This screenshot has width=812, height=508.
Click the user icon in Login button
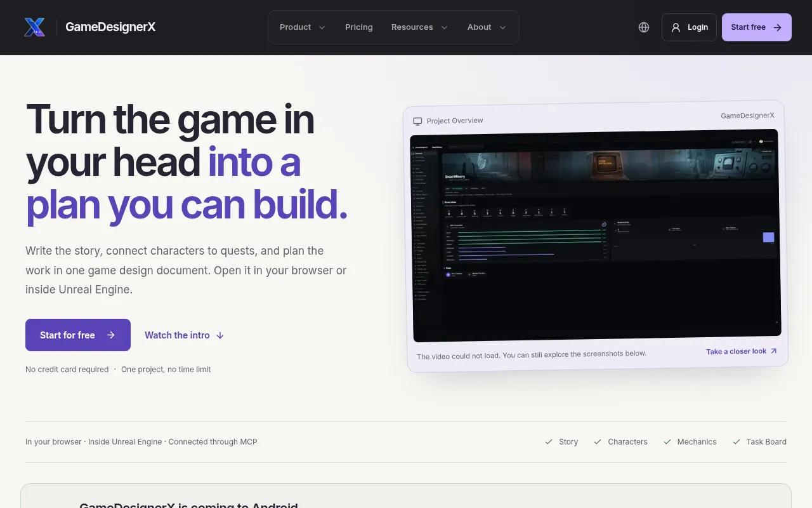tap(676, 27)
